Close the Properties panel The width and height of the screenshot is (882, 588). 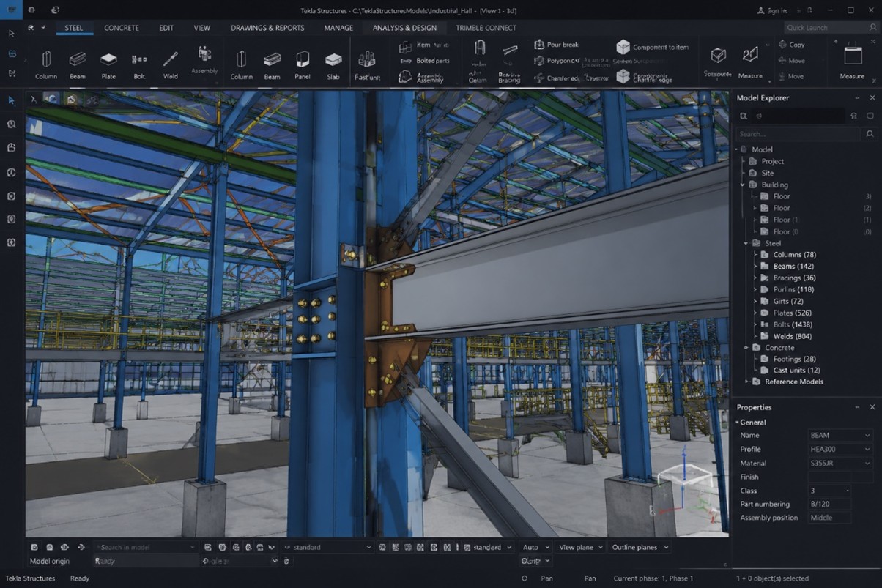(872, 407)
